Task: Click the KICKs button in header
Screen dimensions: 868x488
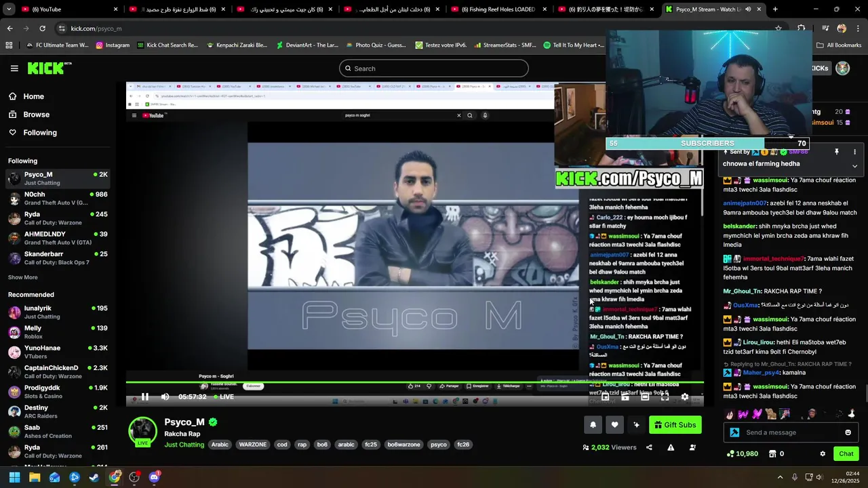Action: (x=820, y=68)
